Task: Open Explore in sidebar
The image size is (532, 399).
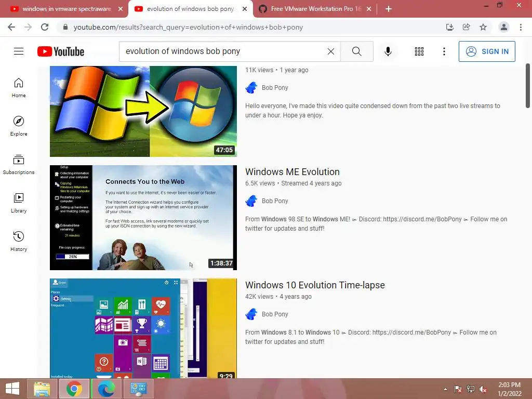Action: 19,126
